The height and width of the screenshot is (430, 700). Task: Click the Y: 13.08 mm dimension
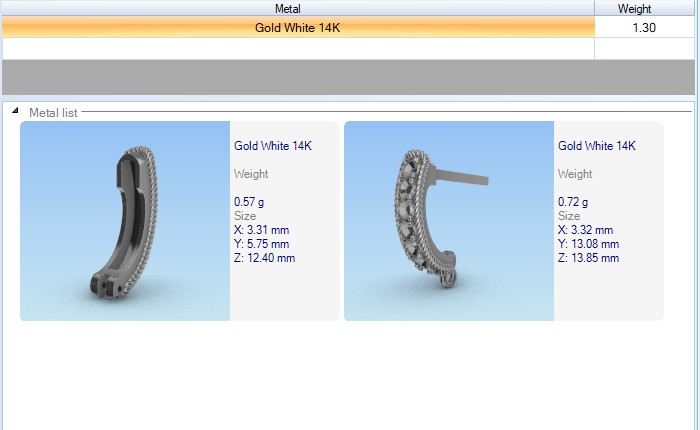click(588, 244)
